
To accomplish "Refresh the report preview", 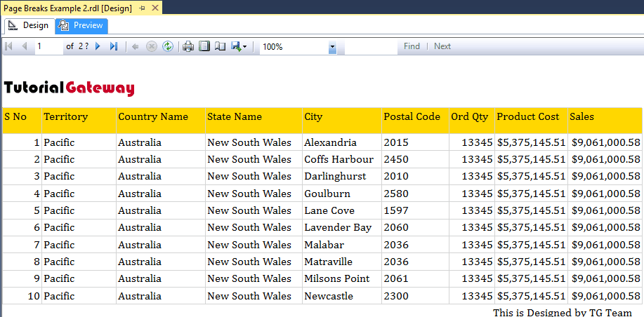I will tap(168, 46).
